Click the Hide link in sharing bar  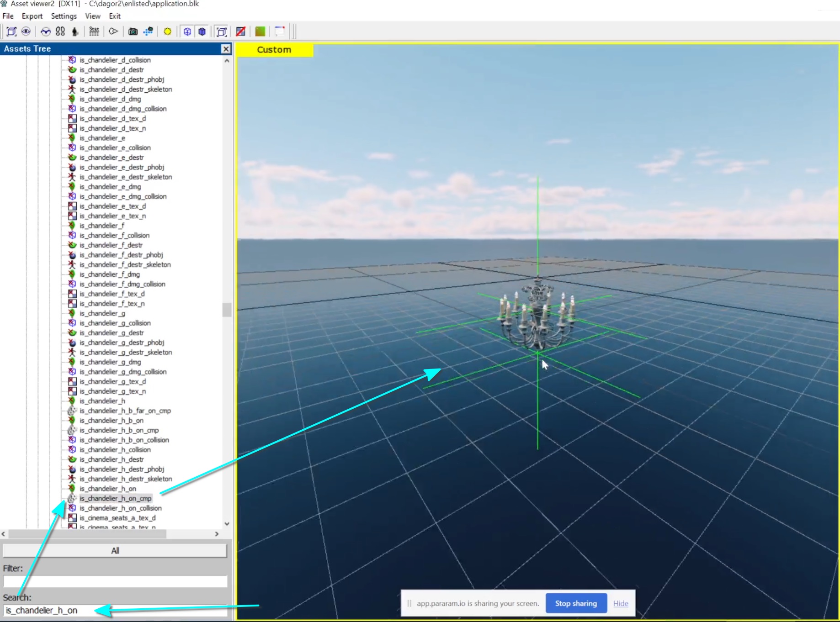click(x=620, y=603)
